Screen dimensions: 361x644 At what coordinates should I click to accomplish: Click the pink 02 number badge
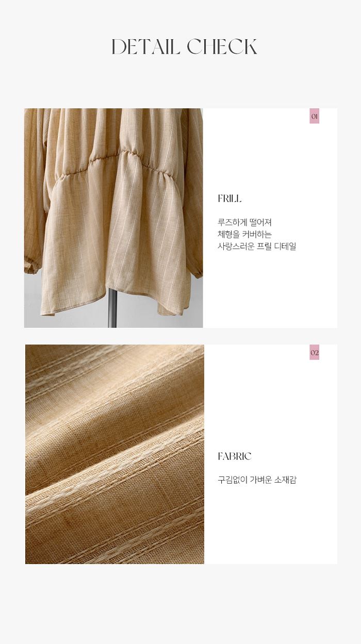click(x=314, y=353)
